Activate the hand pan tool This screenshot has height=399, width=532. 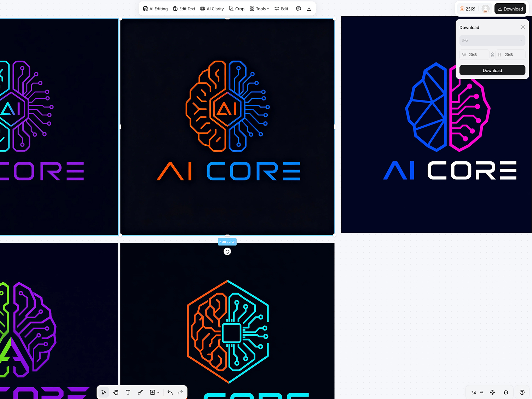pos(116,392)
